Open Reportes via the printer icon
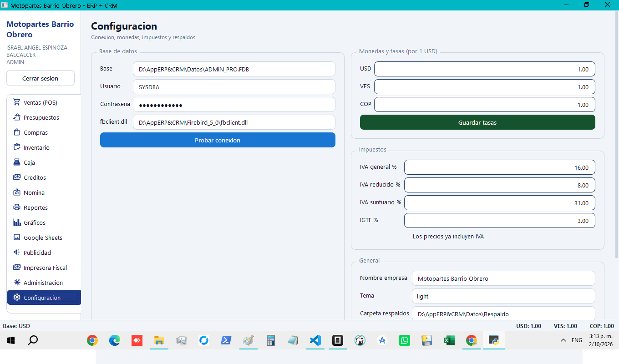Viewport: 619px width, 364px height. click(17, 207)
